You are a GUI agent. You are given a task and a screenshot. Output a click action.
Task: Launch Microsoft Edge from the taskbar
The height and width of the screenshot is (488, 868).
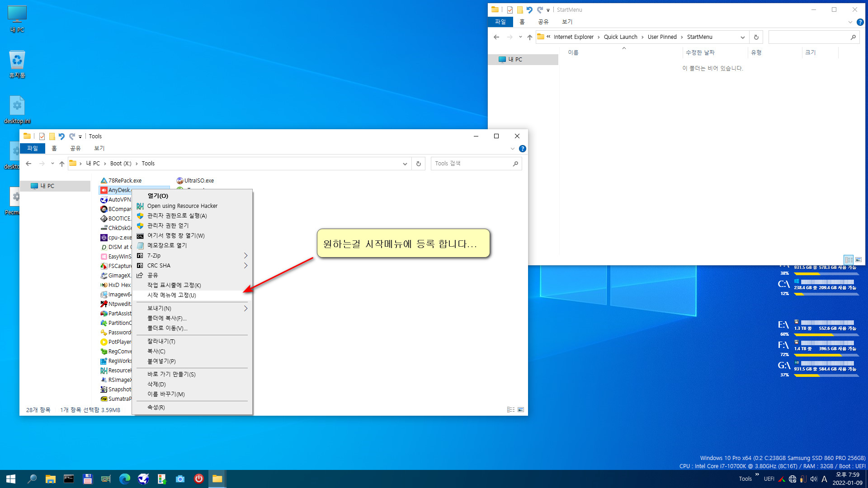coord(124,479)
